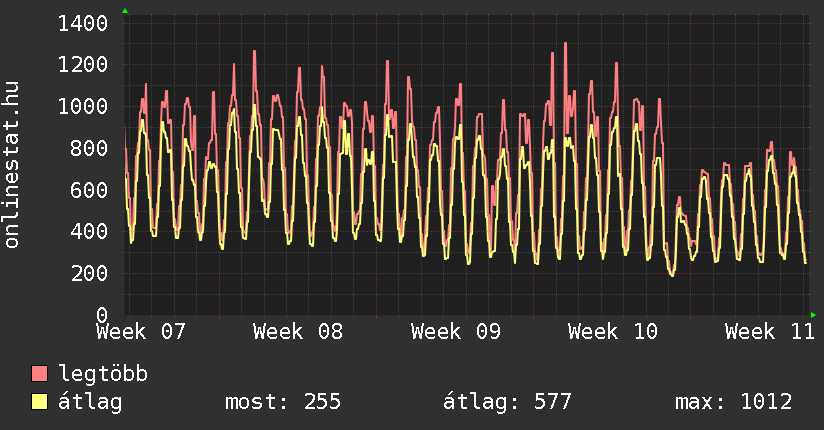Click the Week 10 axis label
The width and height of the screenshot is (824, 430).
tap(613, 331)
